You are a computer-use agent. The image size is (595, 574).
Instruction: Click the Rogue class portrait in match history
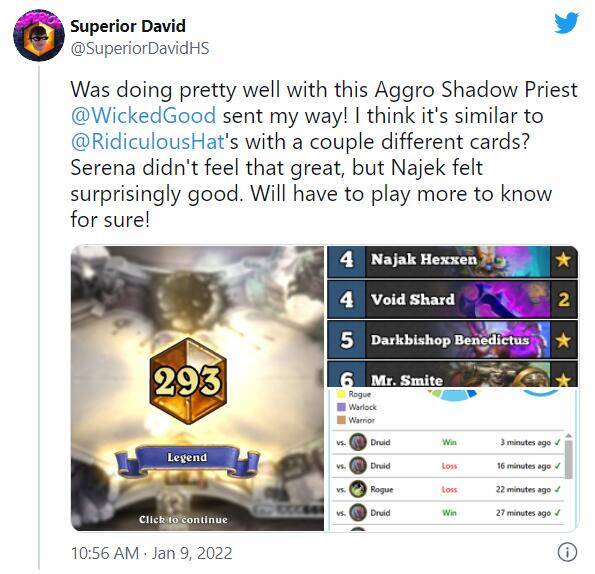point(357,489)
